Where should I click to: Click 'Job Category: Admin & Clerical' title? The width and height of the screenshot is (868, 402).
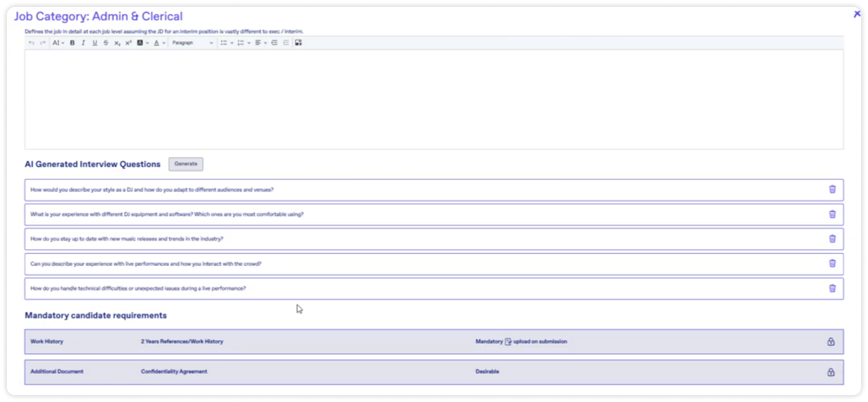pyautogui.click(x=98, y=16)
